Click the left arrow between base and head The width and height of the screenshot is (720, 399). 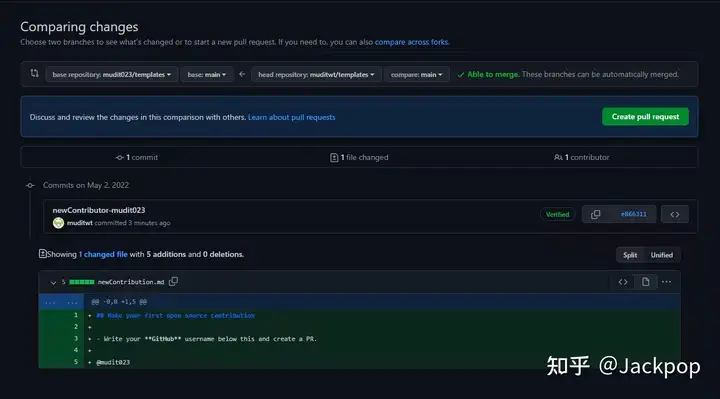242,74
